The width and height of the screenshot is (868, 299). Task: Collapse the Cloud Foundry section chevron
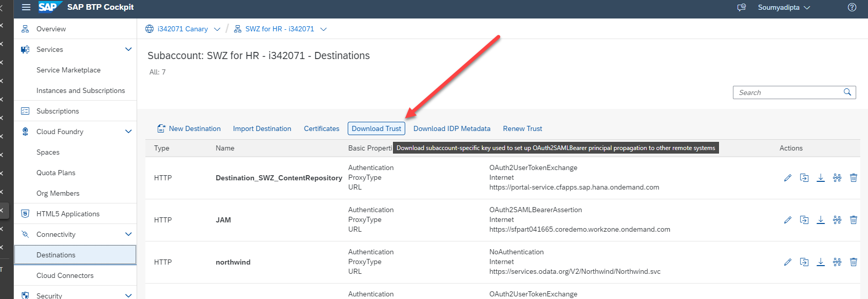pyautogui.click(x=128, y=132)
